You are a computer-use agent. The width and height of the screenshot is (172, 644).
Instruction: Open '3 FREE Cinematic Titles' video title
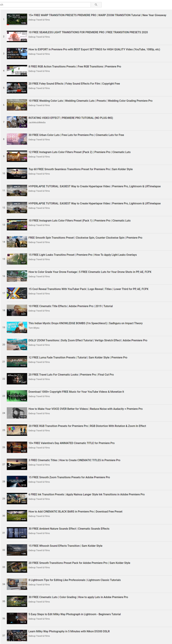tap(74, 460)
